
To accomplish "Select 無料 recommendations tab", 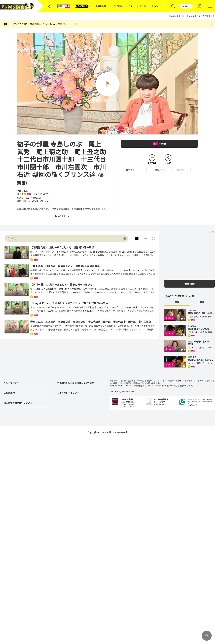I will [177, 302].
